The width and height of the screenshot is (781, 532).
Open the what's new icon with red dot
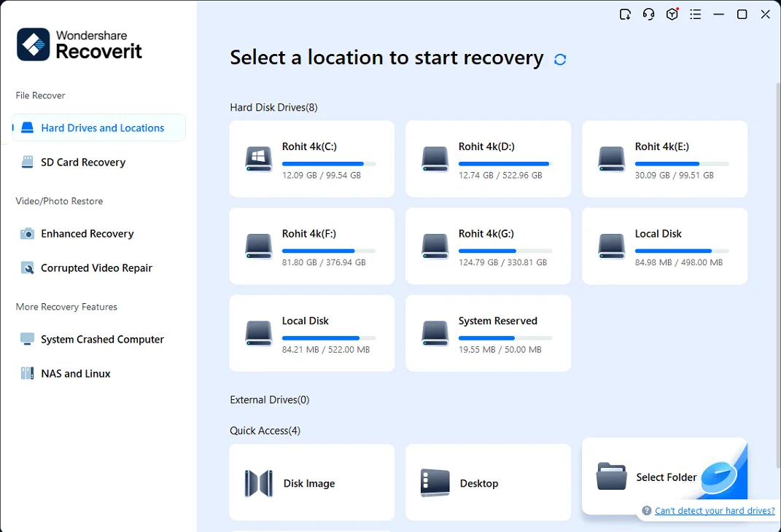(x=672, y=14)
